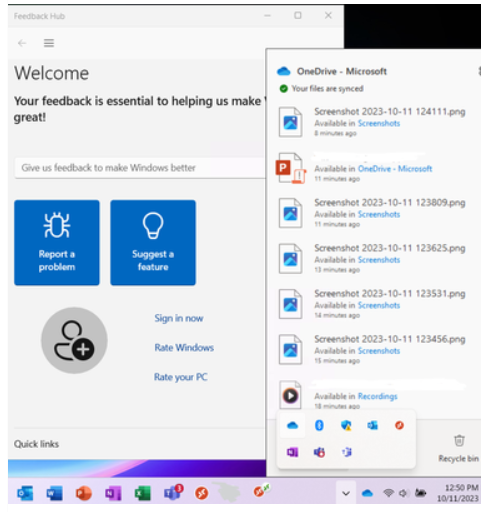Open the Feedback Hub hamburger menu

point(49,43)
